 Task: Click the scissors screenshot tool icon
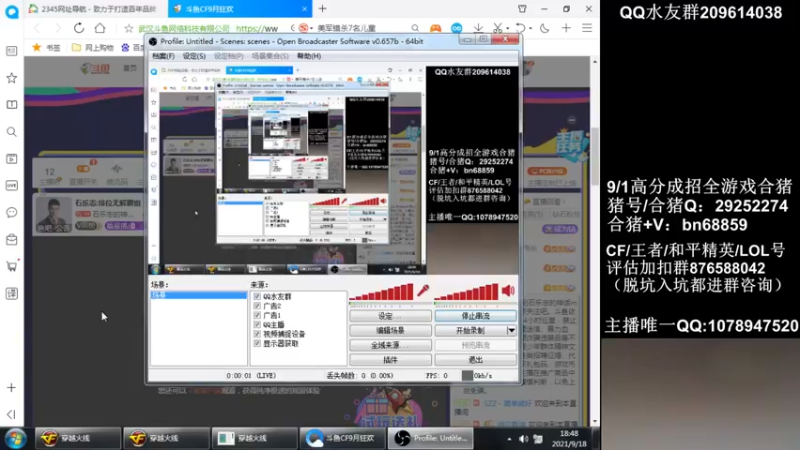[497, 28]
